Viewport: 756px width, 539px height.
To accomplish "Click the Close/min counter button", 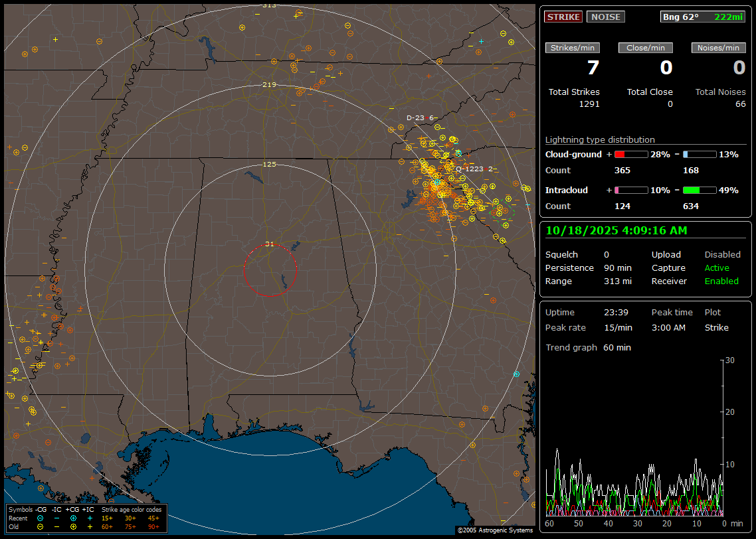I will (646, 48).
